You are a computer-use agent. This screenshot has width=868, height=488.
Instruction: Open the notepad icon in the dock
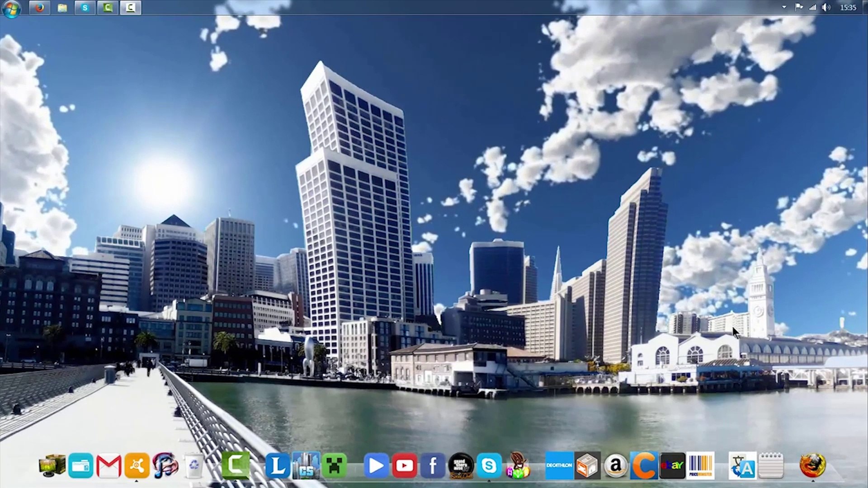(771, 465)
